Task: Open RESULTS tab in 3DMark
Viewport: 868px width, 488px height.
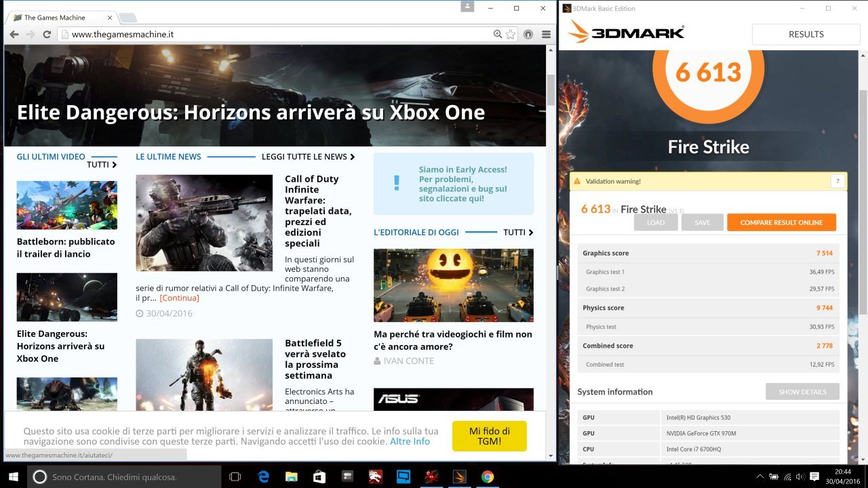Action: (806, 34)
